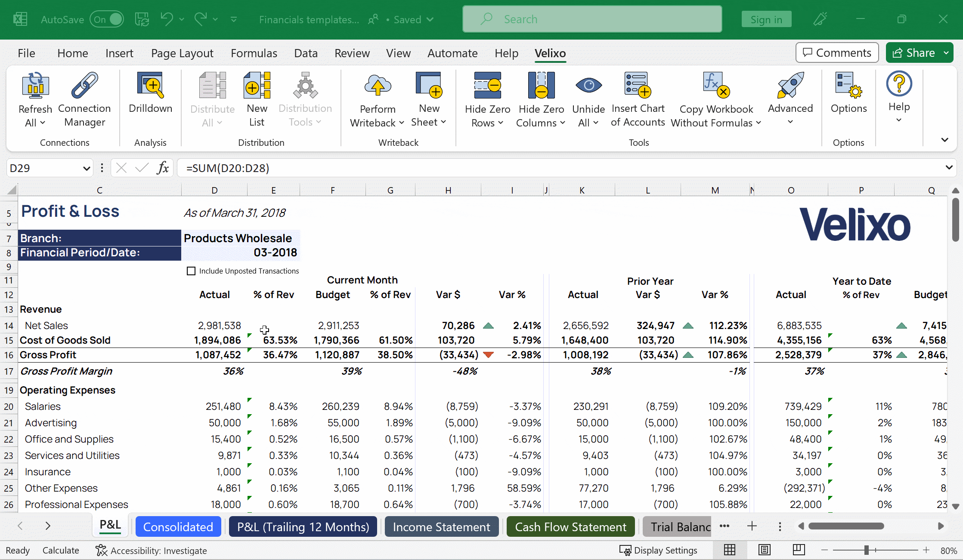The image size is (963, 560).
Task: Open the File menu
Action: 26,53
